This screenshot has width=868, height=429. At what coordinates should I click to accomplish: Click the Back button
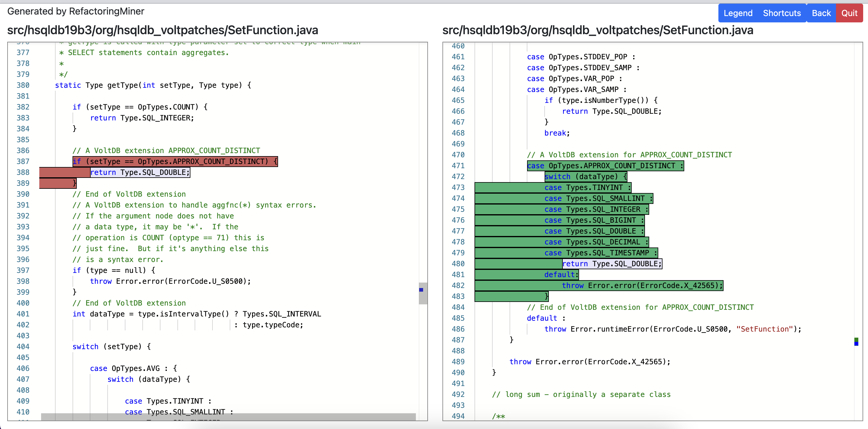click(821, 13)
